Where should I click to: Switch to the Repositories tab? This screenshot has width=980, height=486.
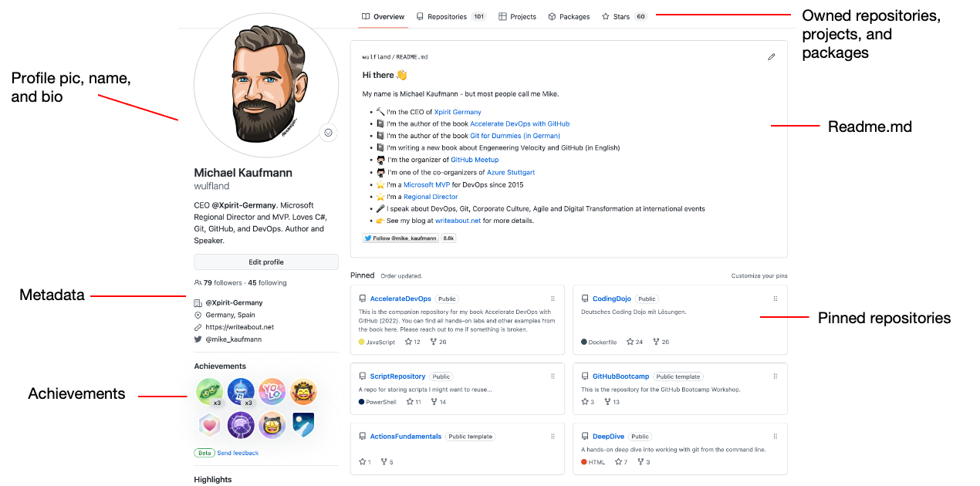click(x=451, y=16)
